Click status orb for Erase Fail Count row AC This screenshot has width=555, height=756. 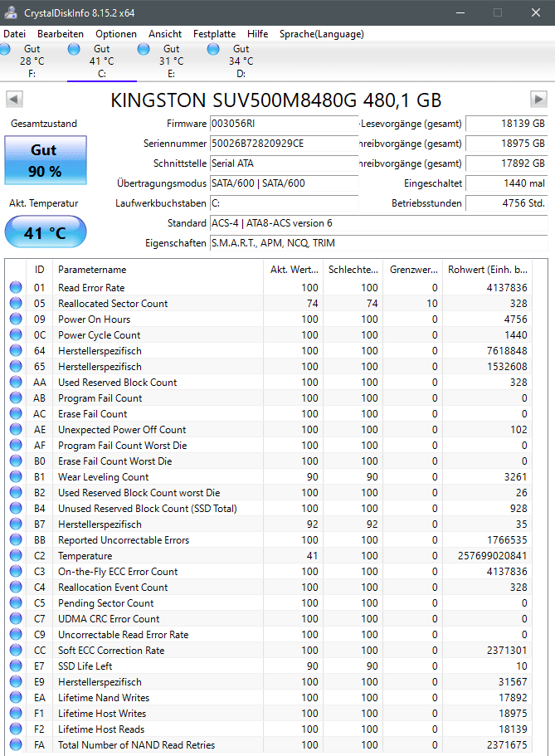pos(16,413)
